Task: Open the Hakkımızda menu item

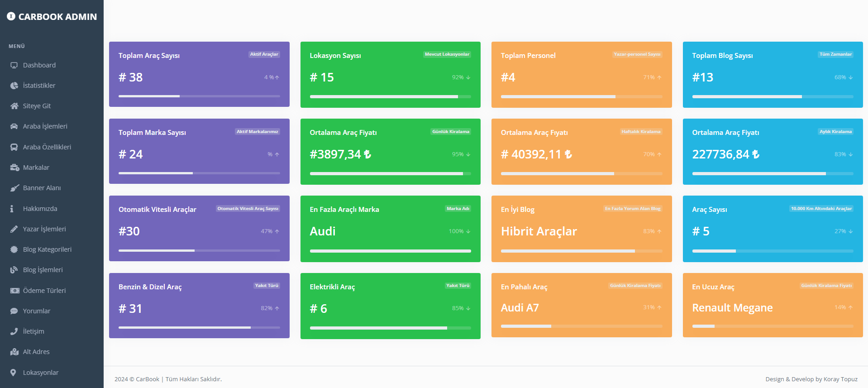Action: (x=40, y=209)
